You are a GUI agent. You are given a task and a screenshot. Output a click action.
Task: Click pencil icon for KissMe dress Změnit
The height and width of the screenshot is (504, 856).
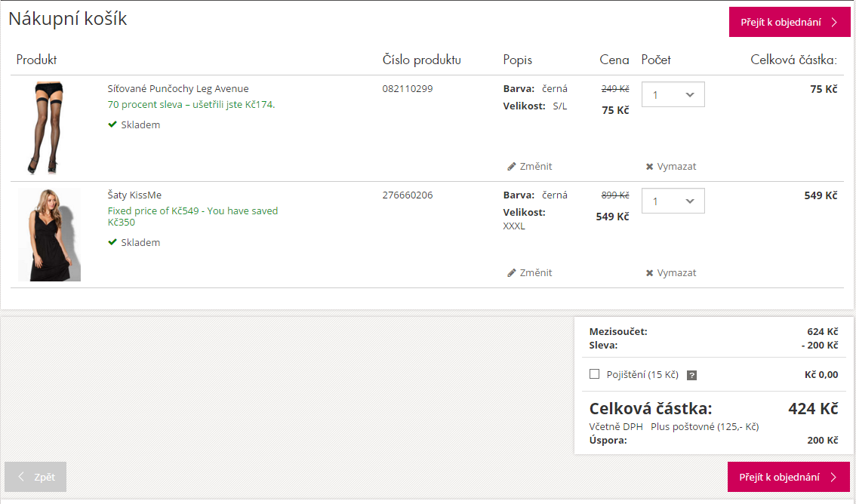coord(512,272)
